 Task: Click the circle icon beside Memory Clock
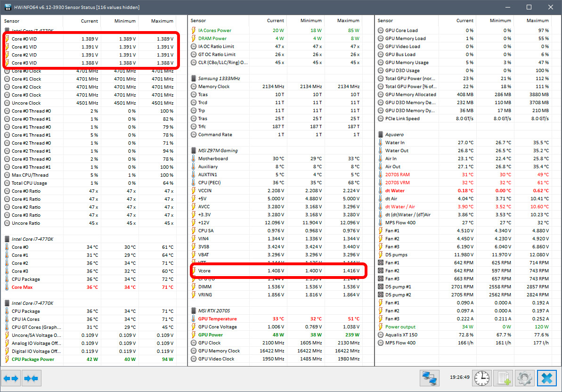point(194,86)
